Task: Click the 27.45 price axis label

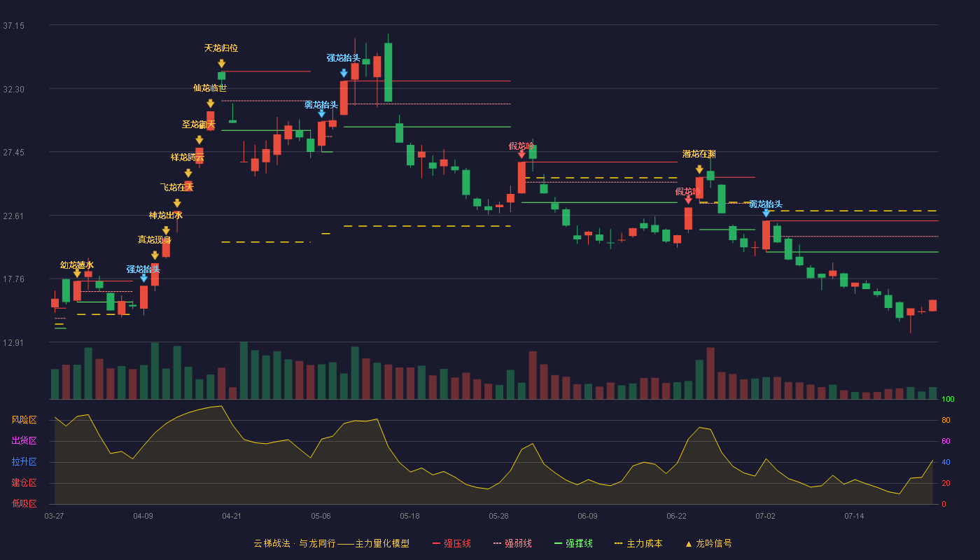Action: point(13,153)
